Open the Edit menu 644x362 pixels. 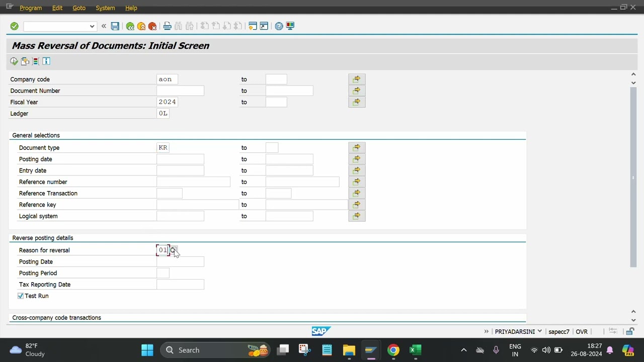point(57,8)
